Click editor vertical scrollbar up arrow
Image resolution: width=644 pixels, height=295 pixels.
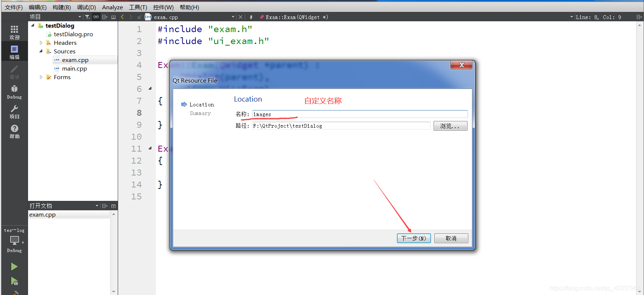tap(640, 25)
